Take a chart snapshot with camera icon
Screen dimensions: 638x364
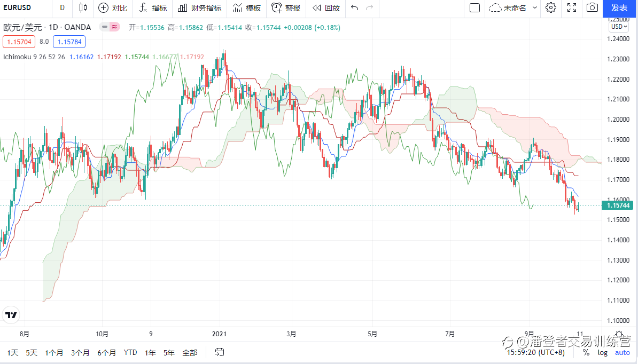[x=592, y=8]
